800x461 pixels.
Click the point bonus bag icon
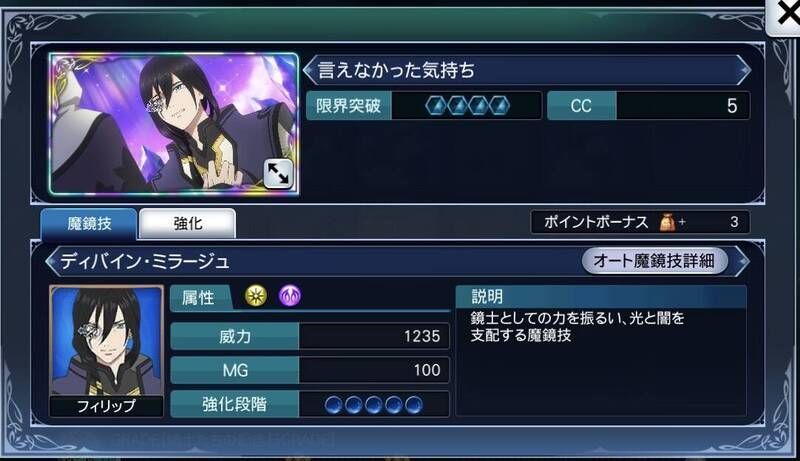coord(667,222)
